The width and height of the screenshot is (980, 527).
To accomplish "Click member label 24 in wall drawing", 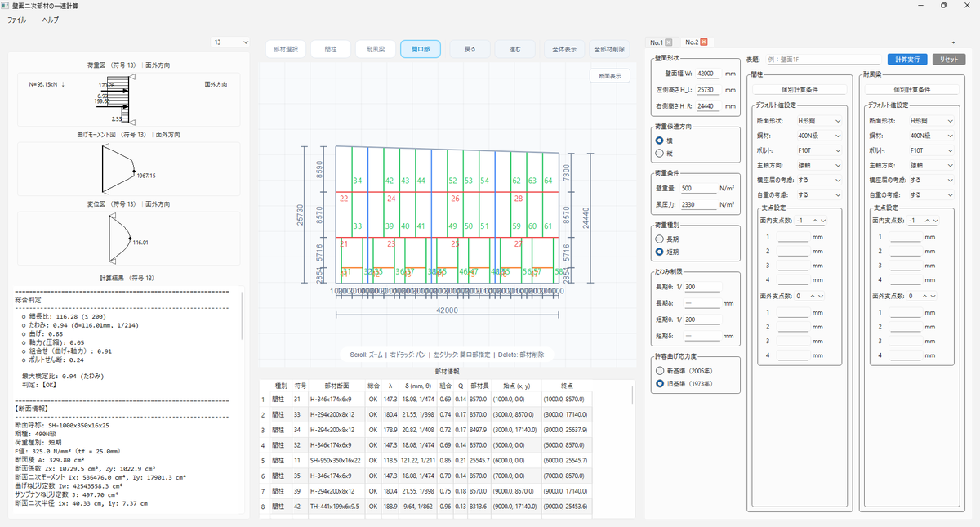I will click(392, 199).
